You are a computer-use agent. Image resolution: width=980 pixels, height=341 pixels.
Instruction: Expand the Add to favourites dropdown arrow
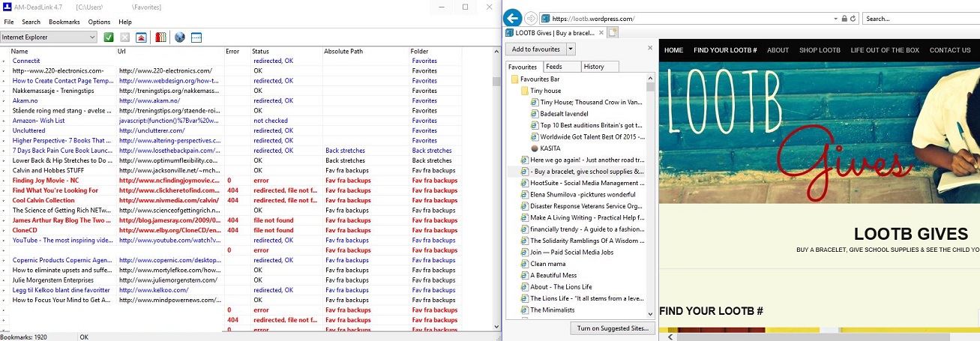click(571, 49)
